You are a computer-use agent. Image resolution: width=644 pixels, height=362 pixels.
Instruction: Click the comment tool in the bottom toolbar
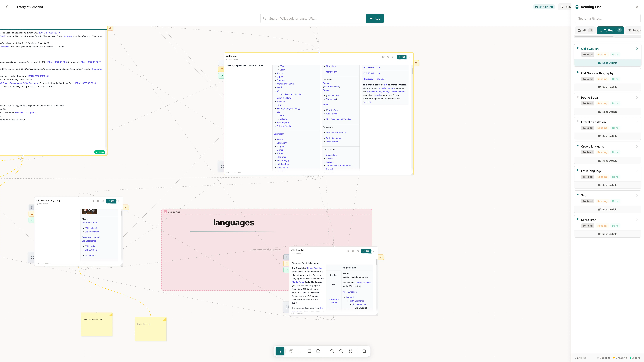tap(291, 351)
